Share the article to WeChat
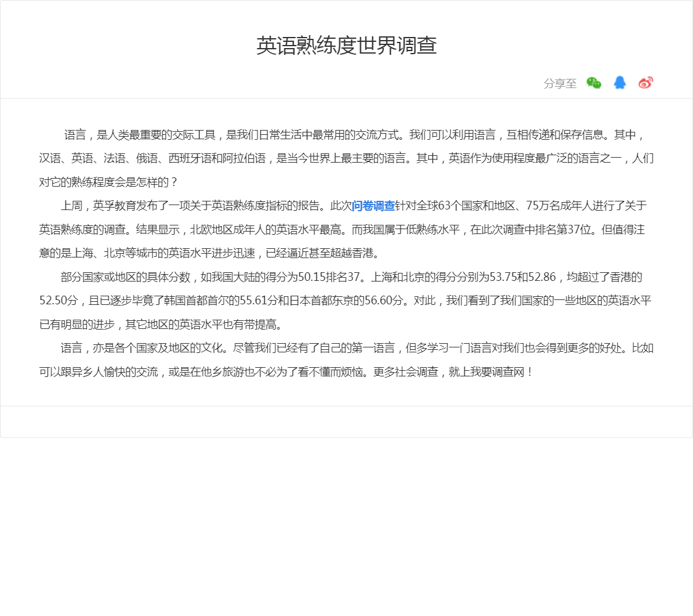This screenshot has height=616, width=693. [594, 83]
